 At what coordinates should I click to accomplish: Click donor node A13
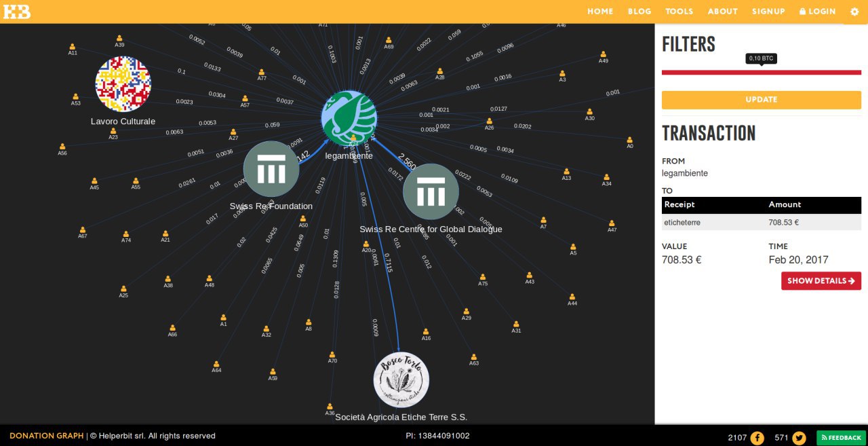pos(566,172)
